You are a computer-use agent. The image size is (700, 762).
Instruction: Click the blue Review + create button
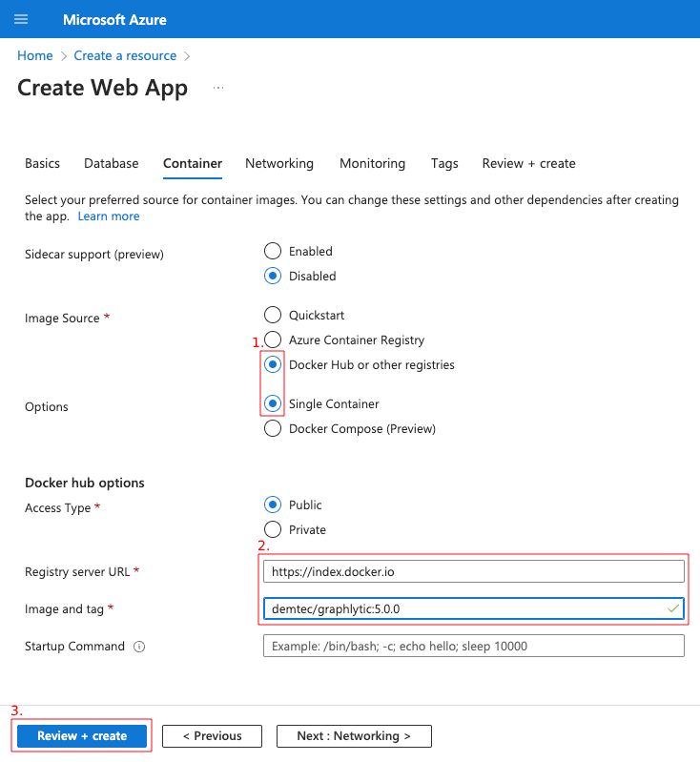tap(82, 735)
